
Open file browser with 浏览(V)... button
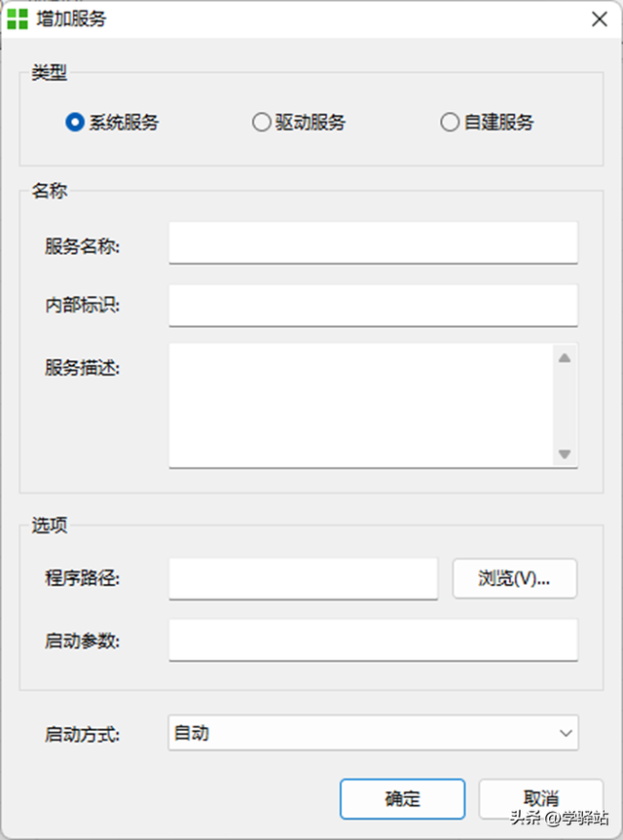click(x=514, y=578)
